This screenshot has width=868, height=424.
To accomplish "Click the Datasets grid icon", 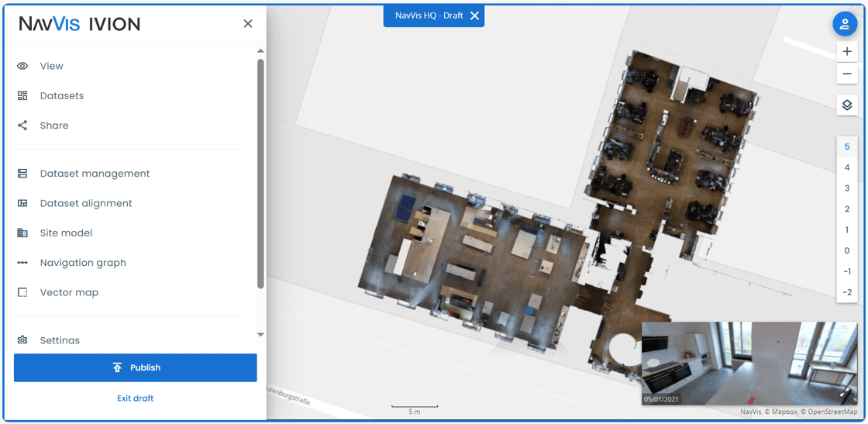I will pyautogui.click(x=22, y=96).
